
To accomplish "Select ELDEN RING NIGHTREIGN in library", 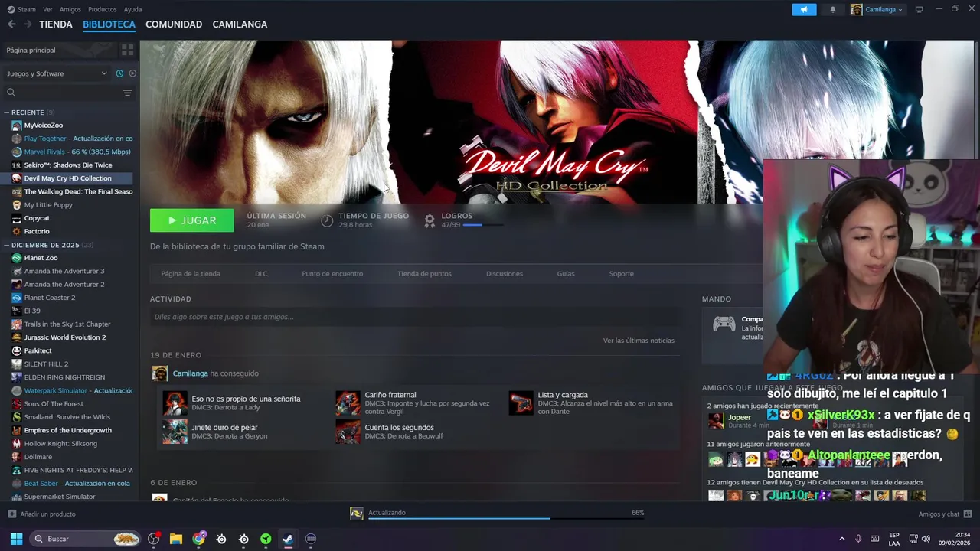I will (64, 377).
